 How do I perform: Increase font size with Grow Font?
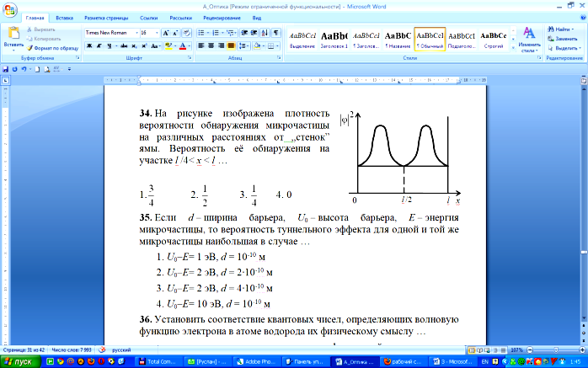[166, 33]
